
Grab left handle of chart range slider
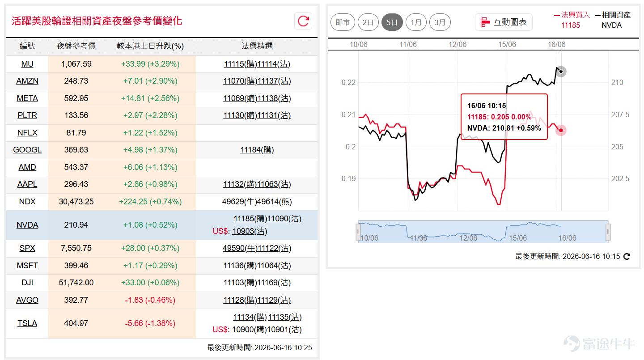[x=358, y=232]
